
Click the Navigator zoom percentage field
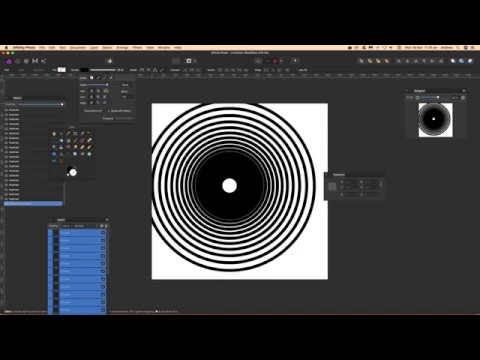click(455, 97)
